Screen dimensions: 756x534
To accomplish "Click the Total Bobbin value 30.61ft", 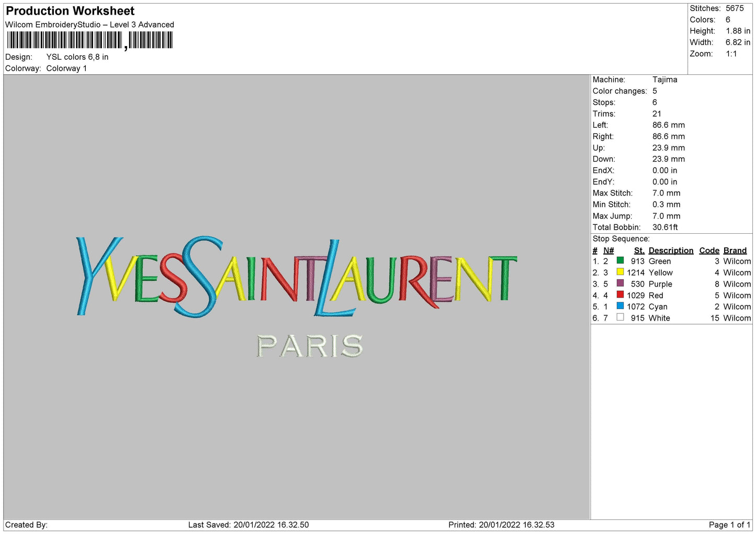I will pyautogui.click(x=665, y=228).
